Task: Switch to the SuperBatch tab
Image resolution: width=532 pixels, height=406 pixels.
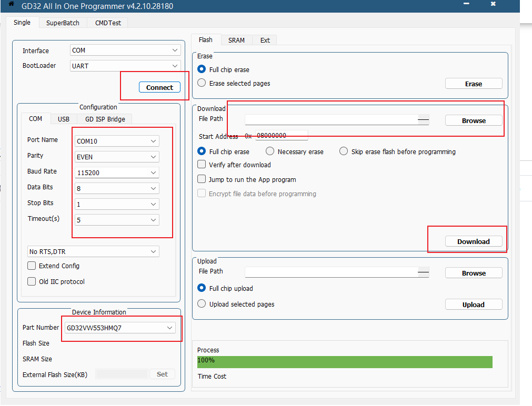Action: pos(63,23)
